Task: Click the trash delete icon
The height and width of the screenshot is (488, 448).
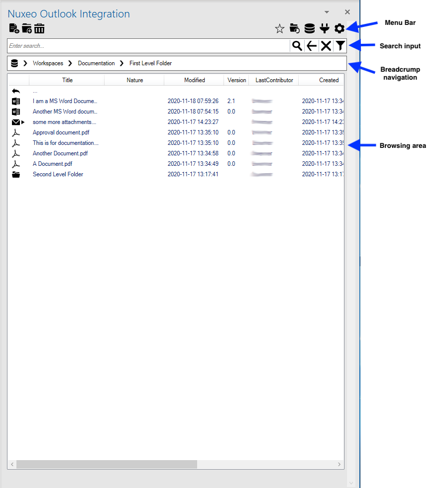Action: coord(39,28)
